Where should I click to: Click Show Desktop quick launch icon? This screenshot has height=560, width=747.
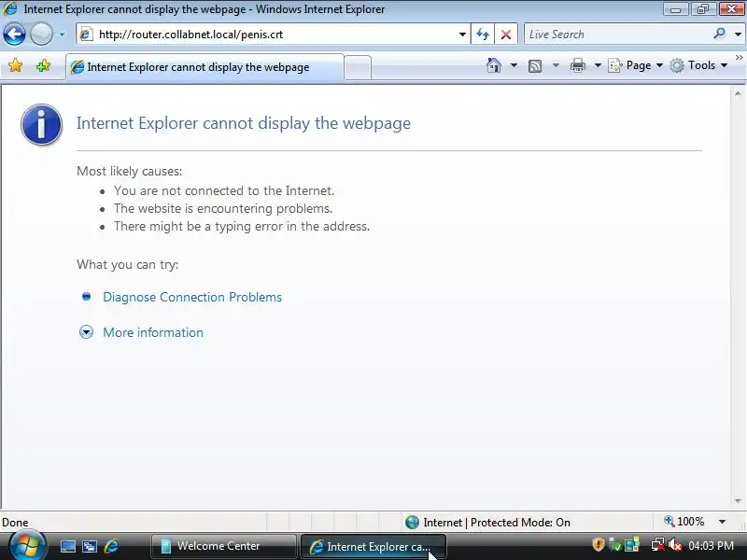67,546
